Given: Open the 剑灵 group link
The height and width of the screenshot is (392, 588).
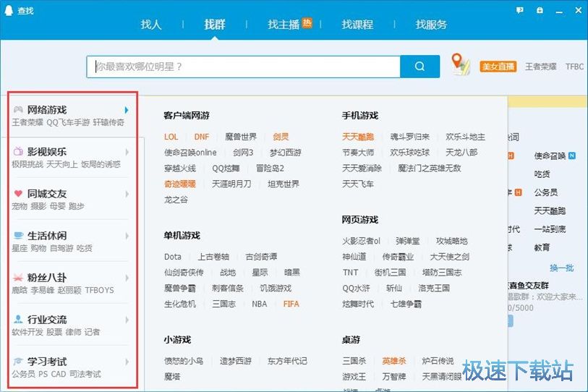Looking at the screenshot, I should click(281, 137).
